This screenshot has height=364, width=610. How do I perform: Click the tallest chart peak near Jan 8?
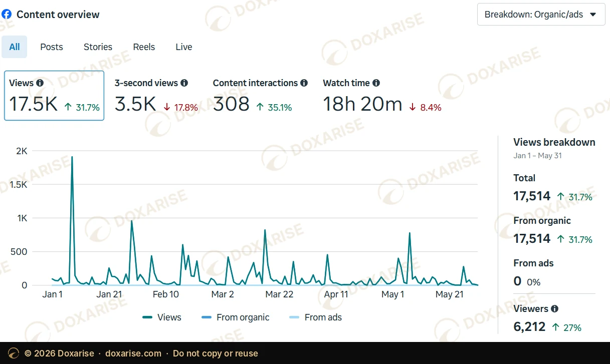click(x=72, y=157)
